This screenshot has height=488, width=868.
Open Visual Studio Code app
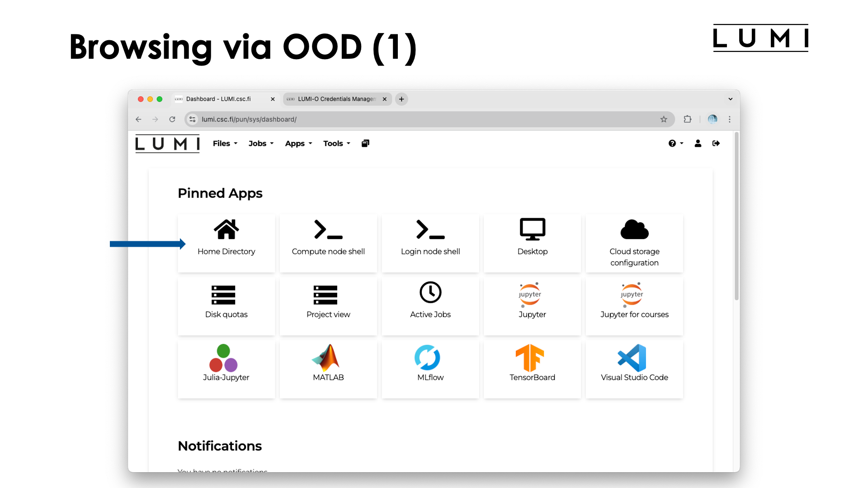coord(634,363)
